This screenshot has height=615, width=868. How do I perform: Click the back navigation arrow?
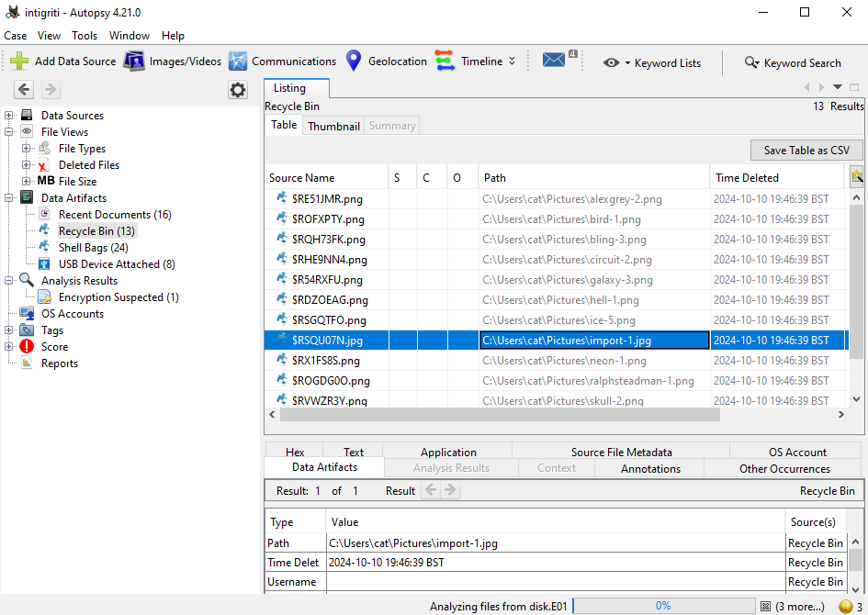tap(24, 90)
